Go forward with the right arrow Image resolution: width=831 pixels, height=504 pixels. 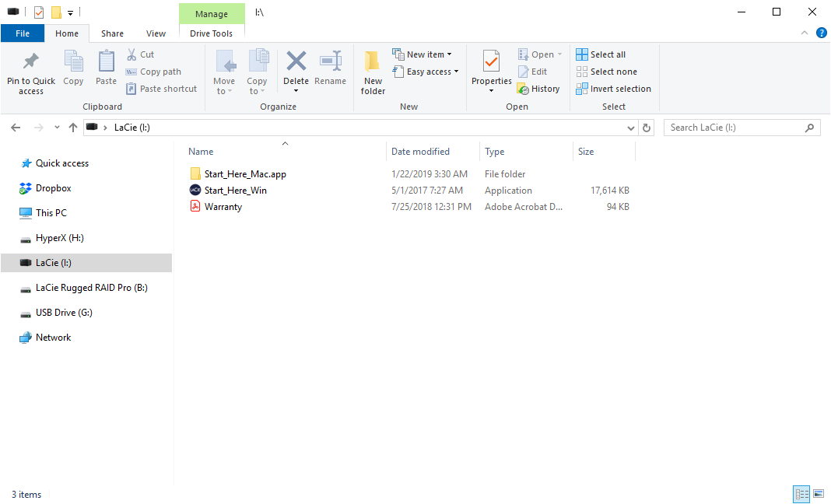point(38,128)
